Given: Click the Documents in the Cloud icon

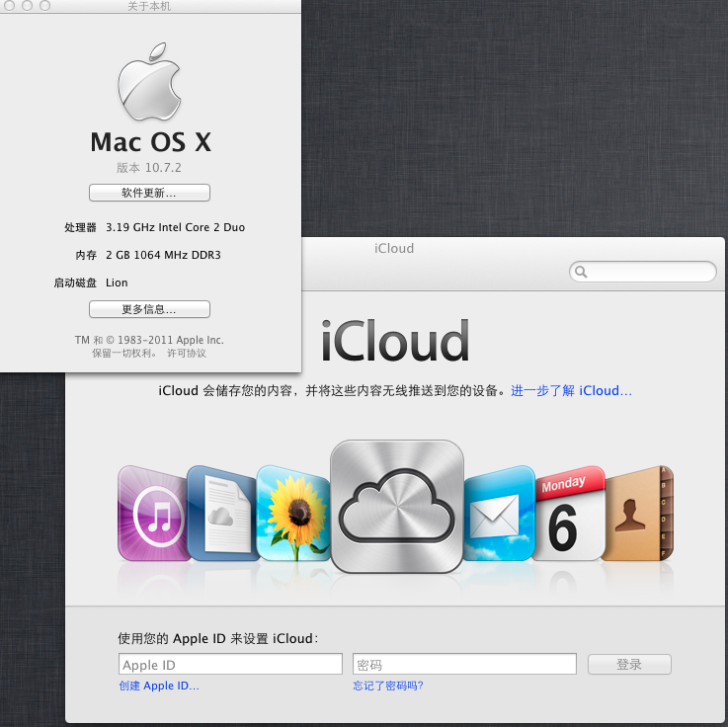Looking at the screenshot, I should (219, 512).
